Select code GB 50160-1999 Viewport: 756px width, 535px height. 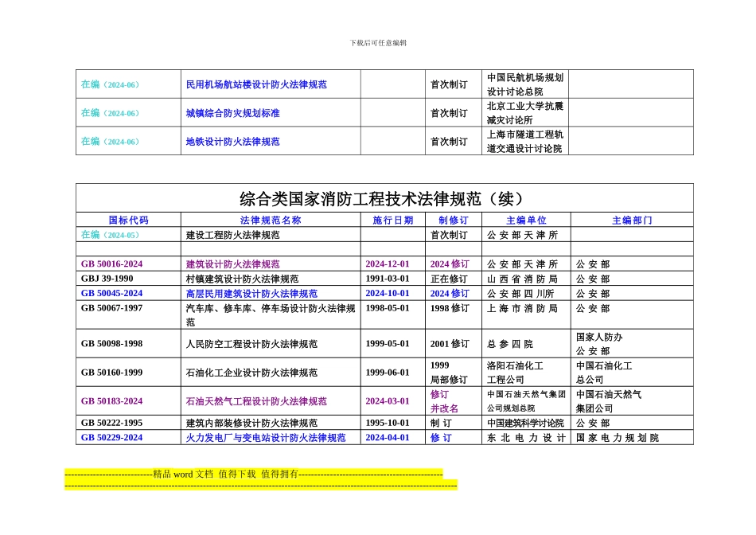click(x=112, y=372)
